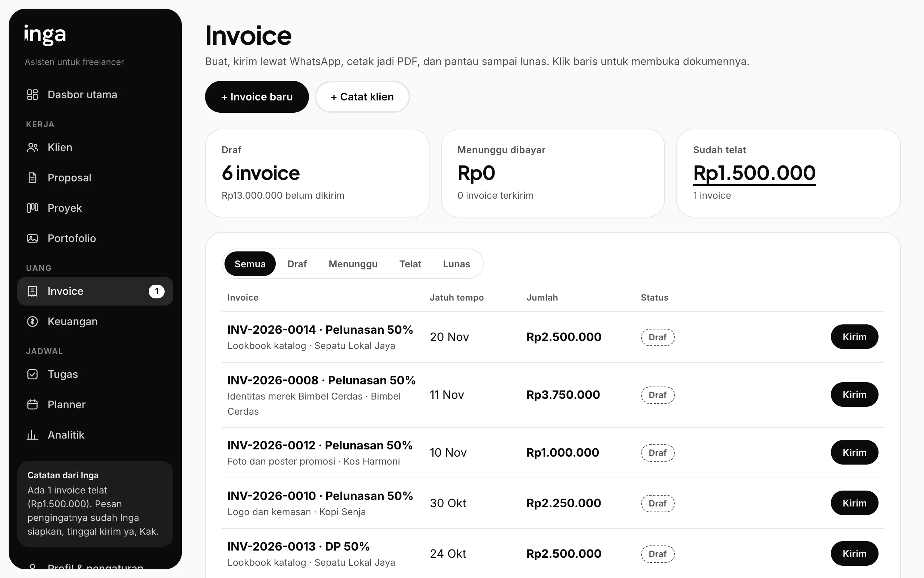924x578 pixels.
Task: Open the Menunggu dibayar summary card
Action: 553,173
